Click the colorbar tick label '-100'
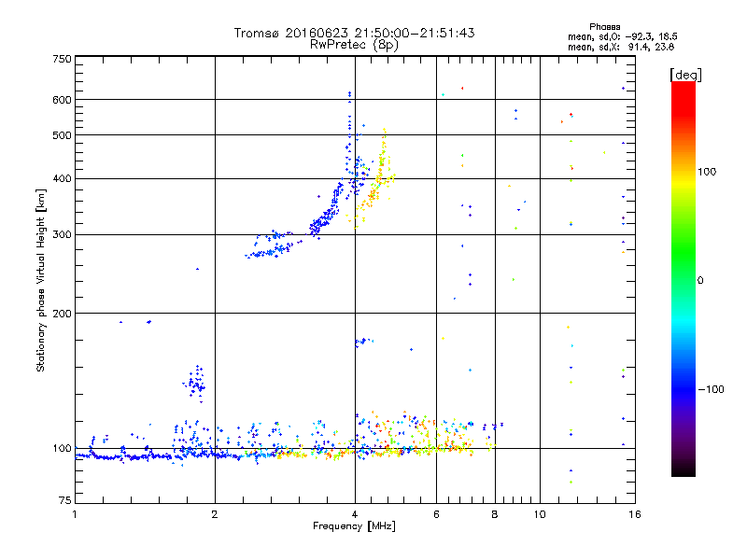 click(x=711, y=389)
